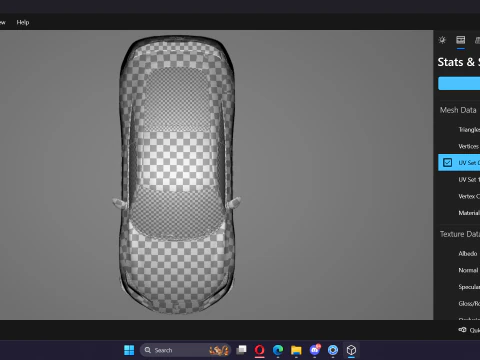Viewport: 480px width, 360px height.
Task: Open Microsoft Edge from taskbar
Action: pos(278,350)
